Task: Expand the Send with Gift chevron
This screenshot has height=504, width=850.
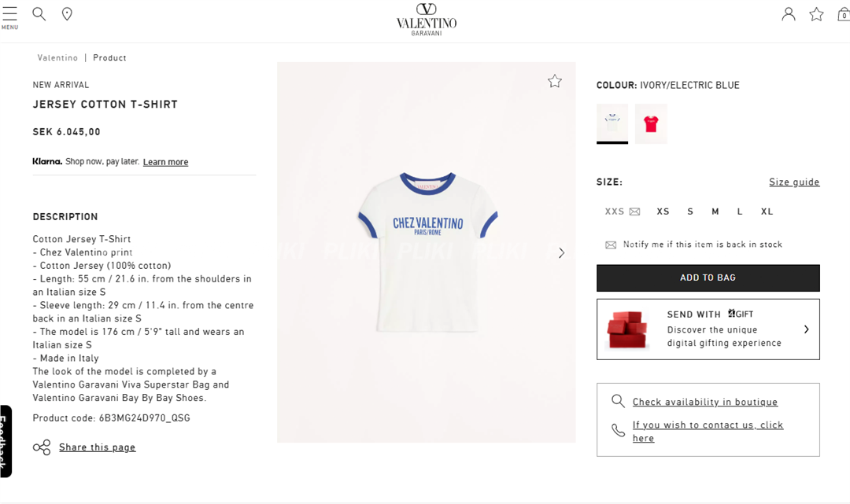Action: [806, 329]
